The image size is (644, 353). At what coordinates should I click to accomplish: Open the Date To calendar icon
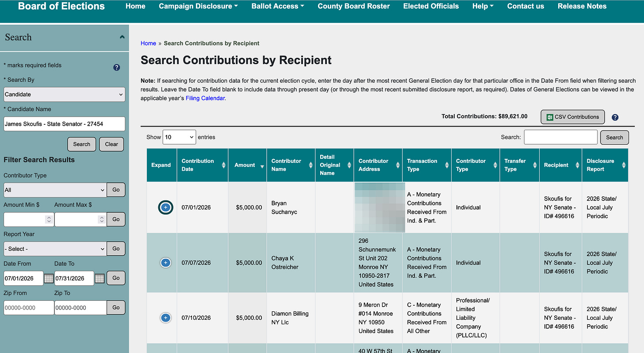pyautogui.click(x=100, y=278)
